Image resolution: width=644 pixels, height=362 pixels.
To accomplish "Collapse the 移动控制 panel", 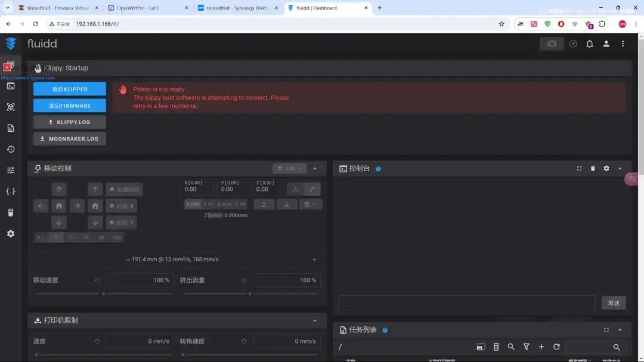I will (x=315, y=168).
